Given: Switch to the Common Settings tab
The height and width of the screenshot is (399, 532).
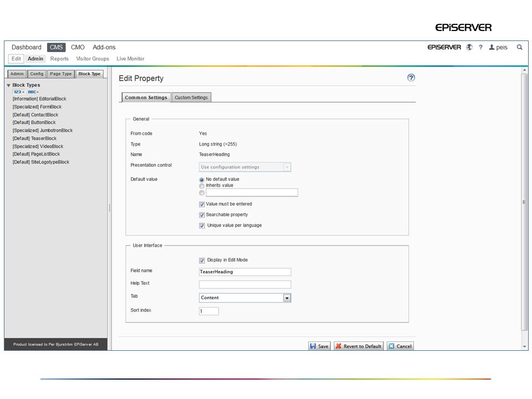Looking at the screenshot, I should click(x=146, y=98).
